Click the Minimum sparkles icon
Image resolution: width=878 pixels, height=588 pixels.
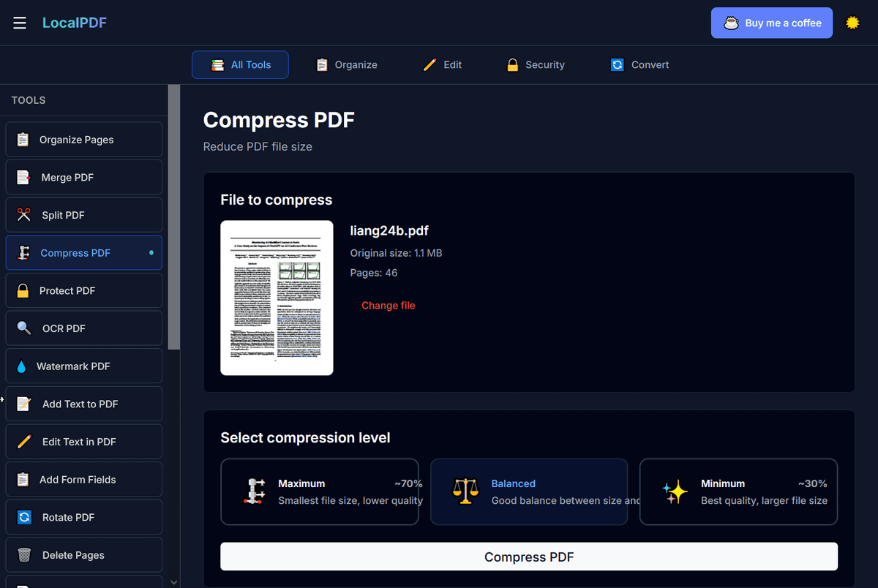pyautogui.click(x=675, y=491)
